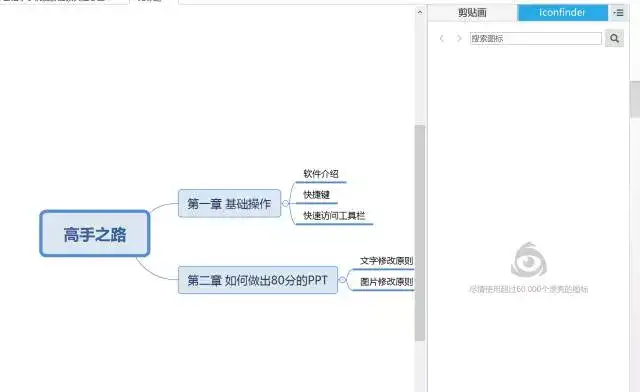The image size is (640, 392).
Task: Collapse the 第一章 基础操作 branch circle
Action: click(x=285, y=203)
